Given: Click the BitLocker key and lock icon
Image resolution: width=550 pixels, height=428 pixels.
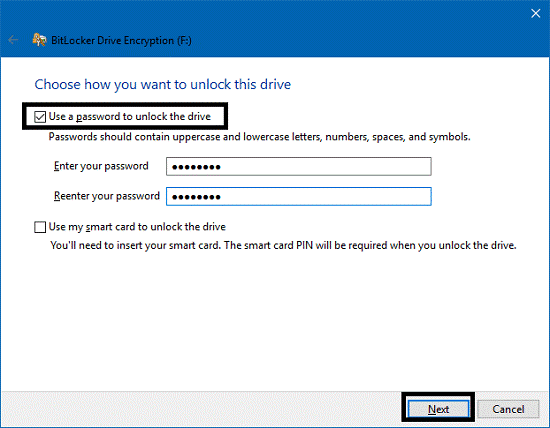Looking at the screenshot, I should 39,40.
